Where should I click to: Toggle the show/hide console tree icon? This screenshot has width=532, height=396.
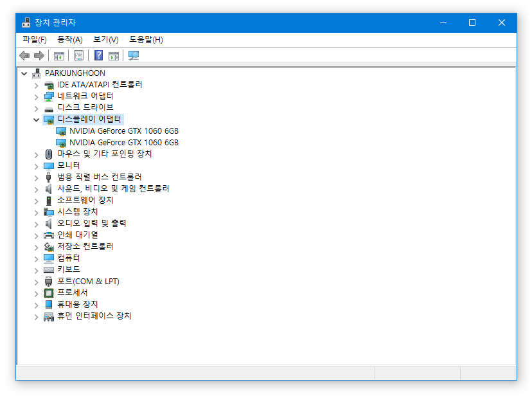(59, 55)
